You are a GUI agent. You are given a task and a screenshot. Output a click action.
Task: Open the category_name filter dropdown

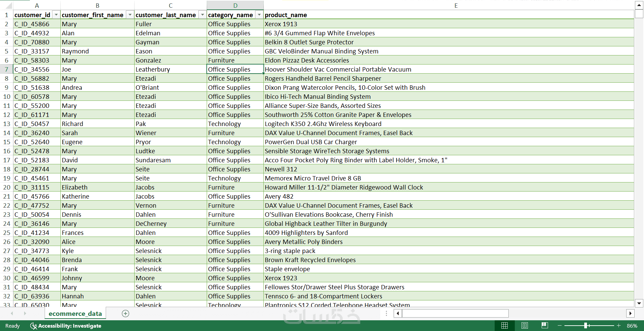coord(259,15)
